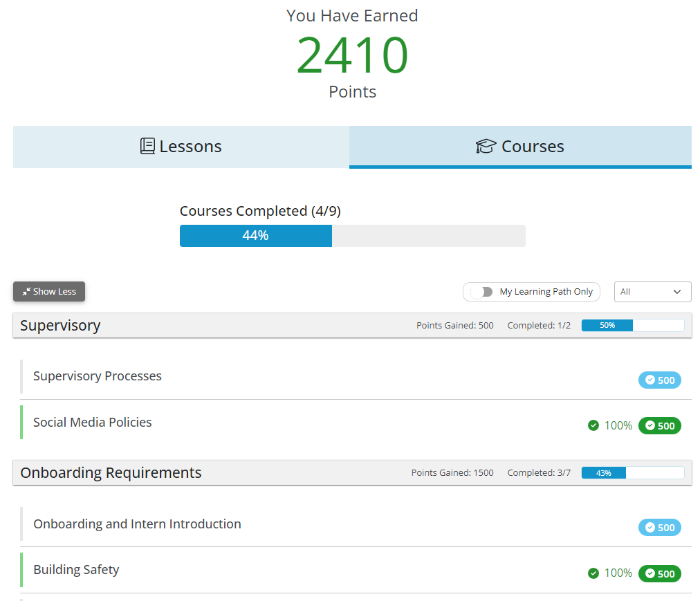
Task: Click the 500 points badge for Supervisory Processes
Action: 660,380
